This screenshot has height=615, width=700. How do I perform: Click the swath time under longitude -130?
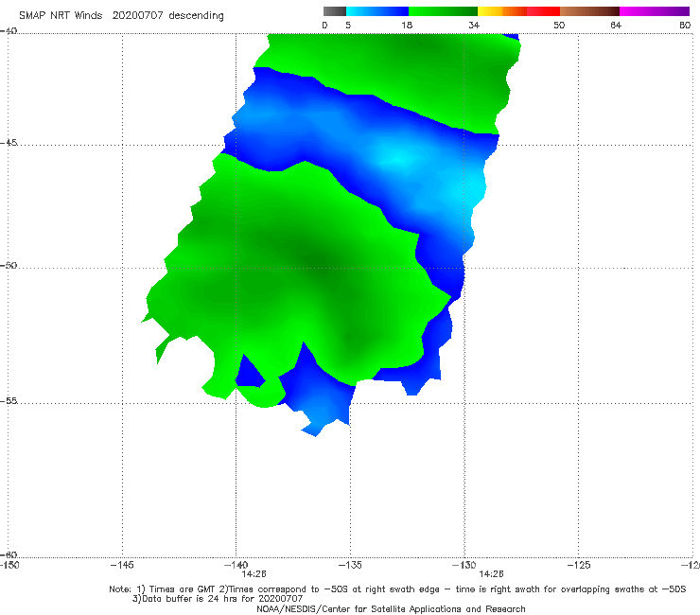pos(491,574)
